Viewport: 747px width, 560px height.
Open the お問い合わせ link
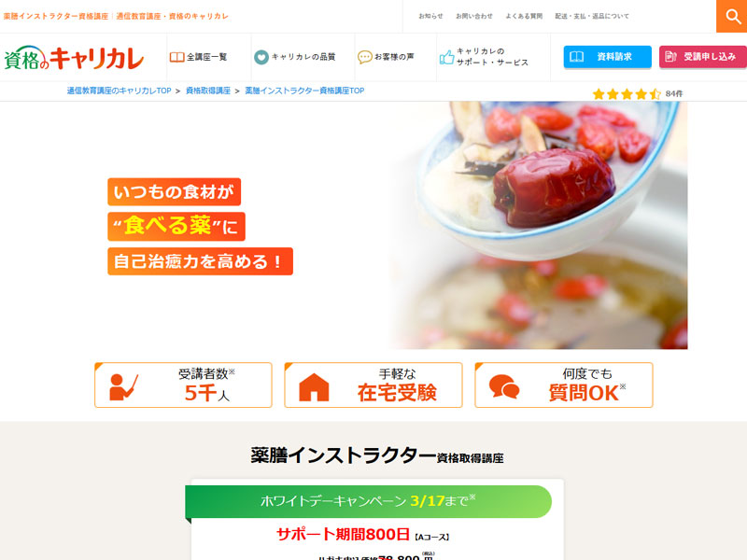pyautogui.click(x=474, y=16)
